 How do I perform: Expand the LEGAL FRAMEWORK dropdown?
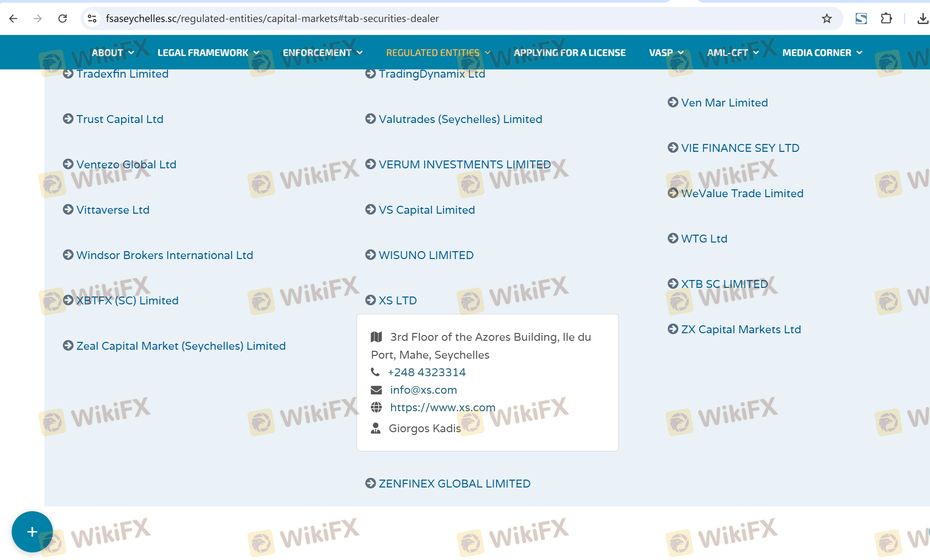pos(208,53)
